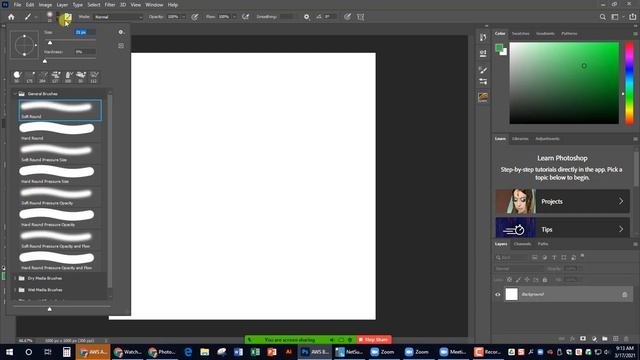Open the Layer menu

coord(62,5)
